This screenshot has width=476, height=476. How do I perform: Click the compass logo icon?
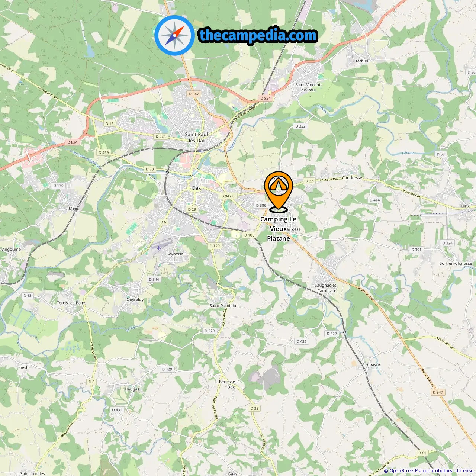174,35
